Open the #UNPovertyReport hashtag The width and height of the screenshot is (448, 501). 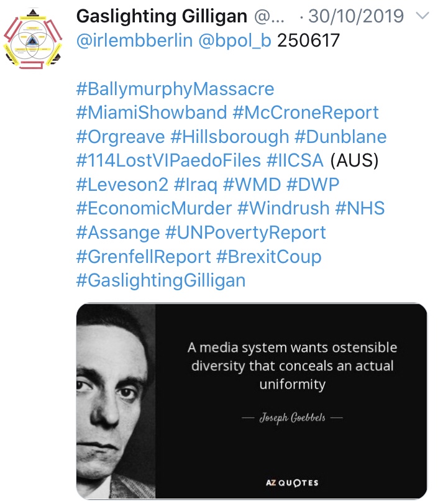(245, 232)
